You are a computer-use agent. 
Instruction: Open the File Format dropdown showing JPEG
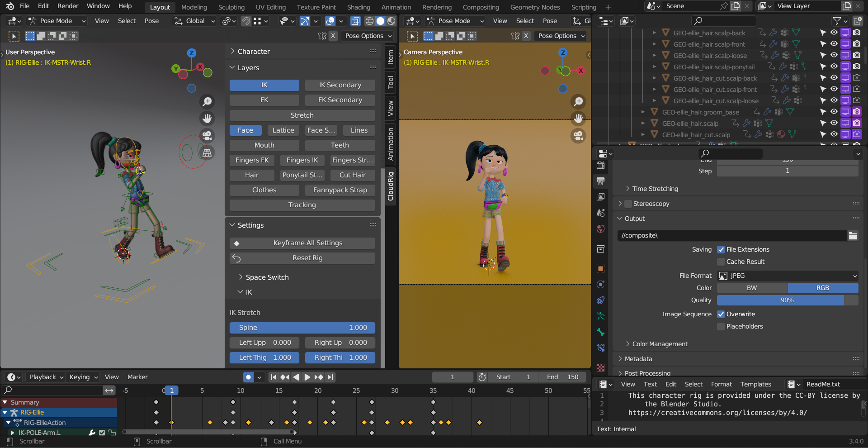point(787,276)
